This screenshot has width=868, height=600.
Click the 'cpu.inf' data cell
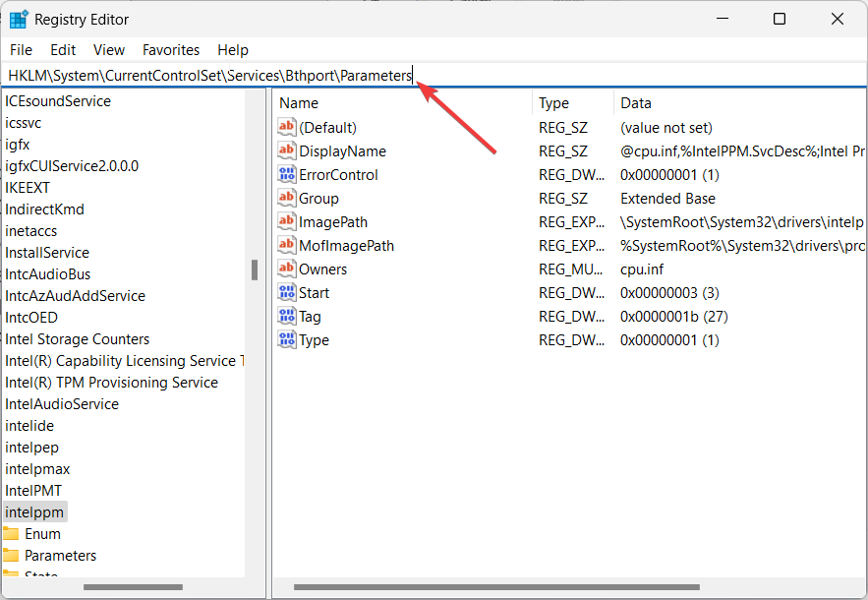[642, 269]
